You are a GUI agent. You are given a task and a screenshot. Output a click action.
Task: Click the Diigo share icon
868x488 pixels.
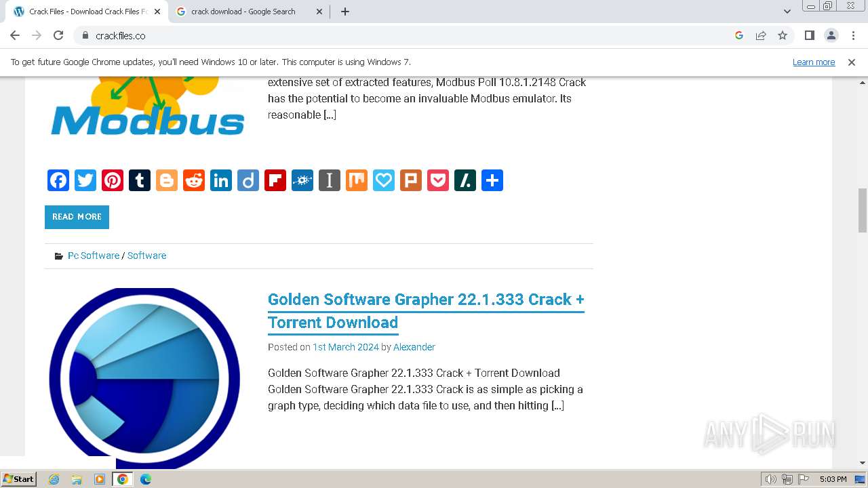point(248,180)
